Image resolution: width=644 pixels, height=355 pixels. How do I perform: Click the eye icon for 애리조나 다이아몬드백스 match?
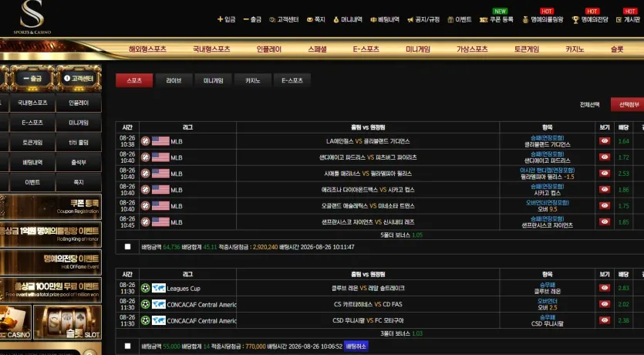[x=605, y=189]
